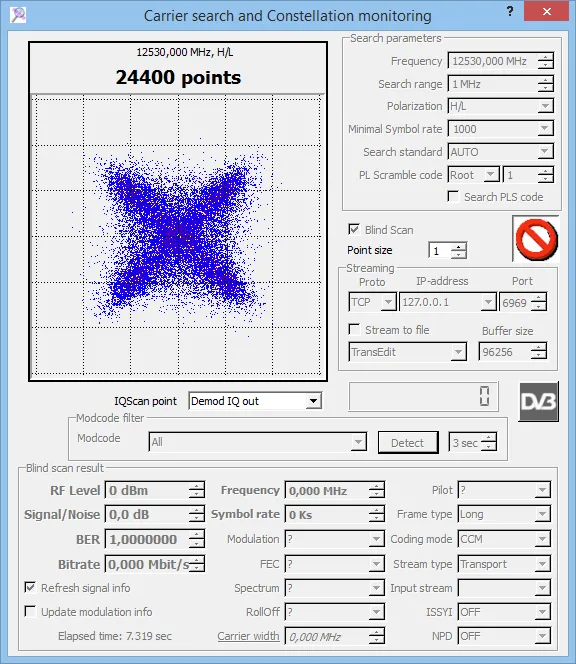Click the red stop scan icon
The height and width of the screenshot is (664, 576).
point(536,239)
